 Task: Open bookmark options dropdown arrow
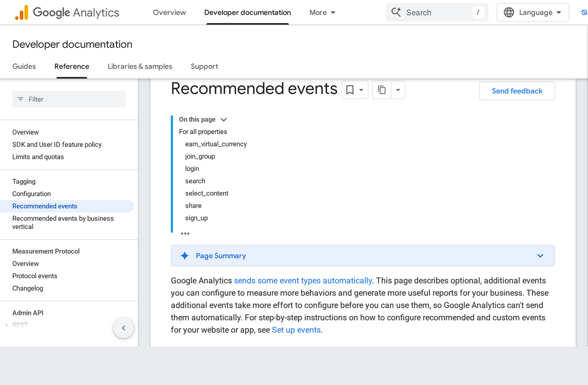[x=361, y=90]
